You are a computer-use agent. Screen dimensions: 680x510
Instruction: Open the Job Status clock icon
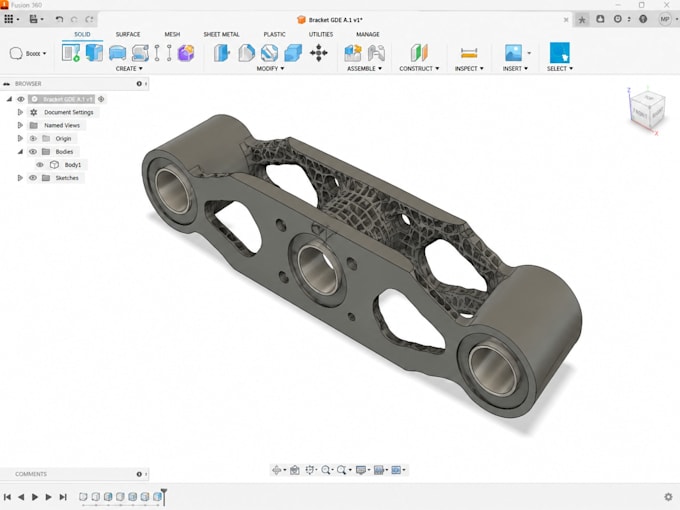[618, 19]
